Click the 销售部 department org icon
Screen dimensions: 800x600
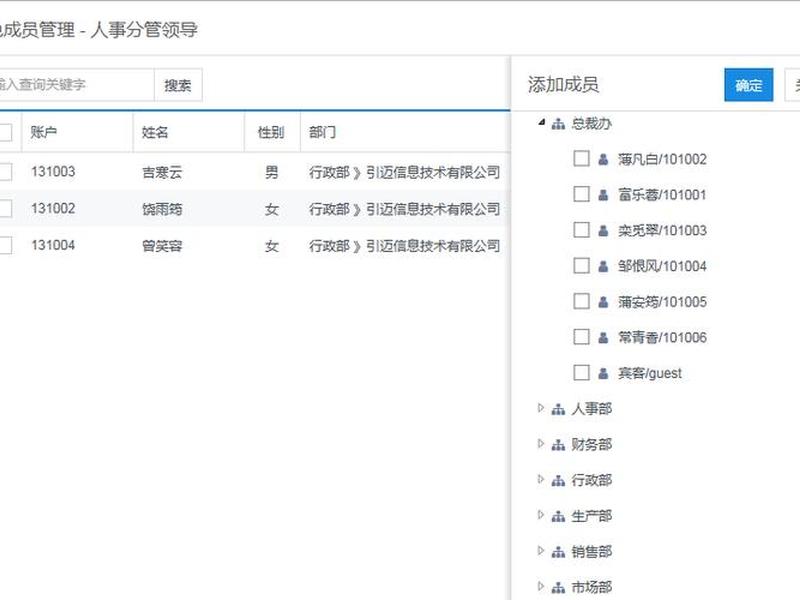point(558,552)
